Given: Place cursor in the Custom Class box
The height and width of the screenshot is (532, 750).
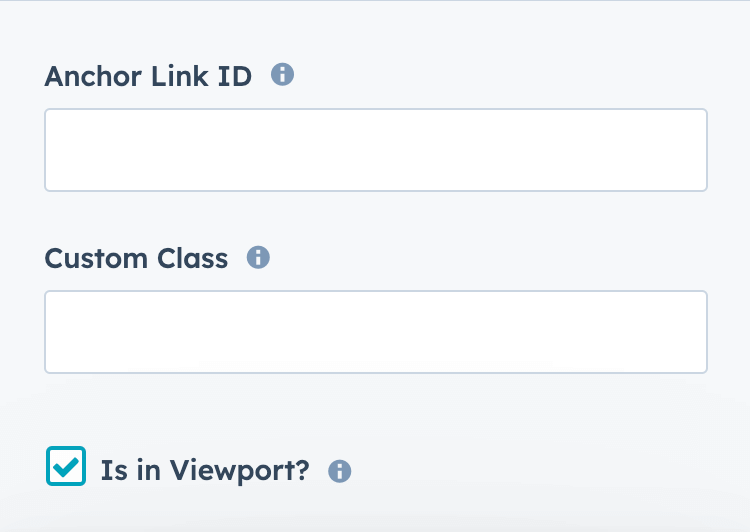Looking at the screenshot, I should [x=376, y=332].
